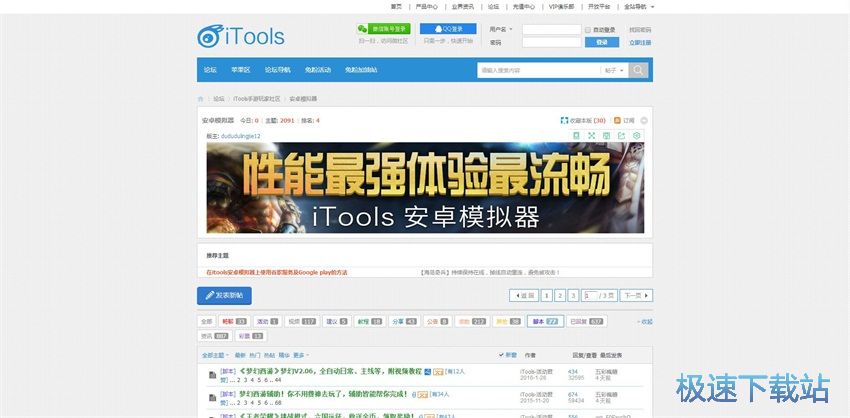The height and width of the screenshot is (418, 850).
Task: Click the RSS subscribe icon
Action: click(x=617, y=120)
